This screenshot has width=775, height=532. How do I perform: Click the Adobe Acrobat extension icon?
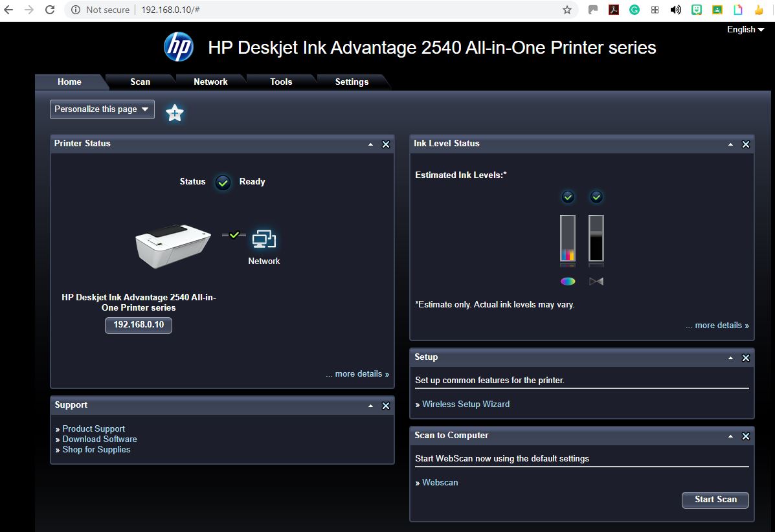[x=614, y=10]
